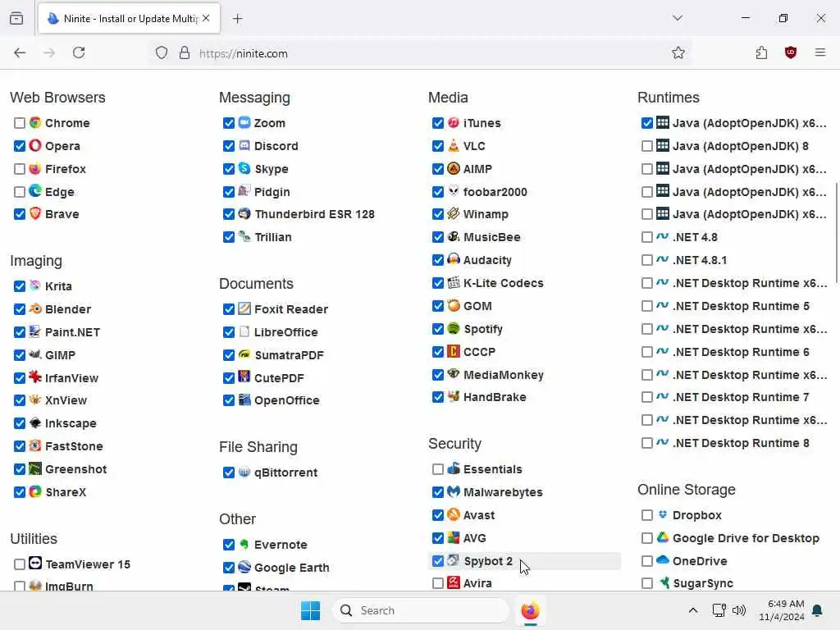
Task: Click the taskbar Search box
Action: click(421, 610)
